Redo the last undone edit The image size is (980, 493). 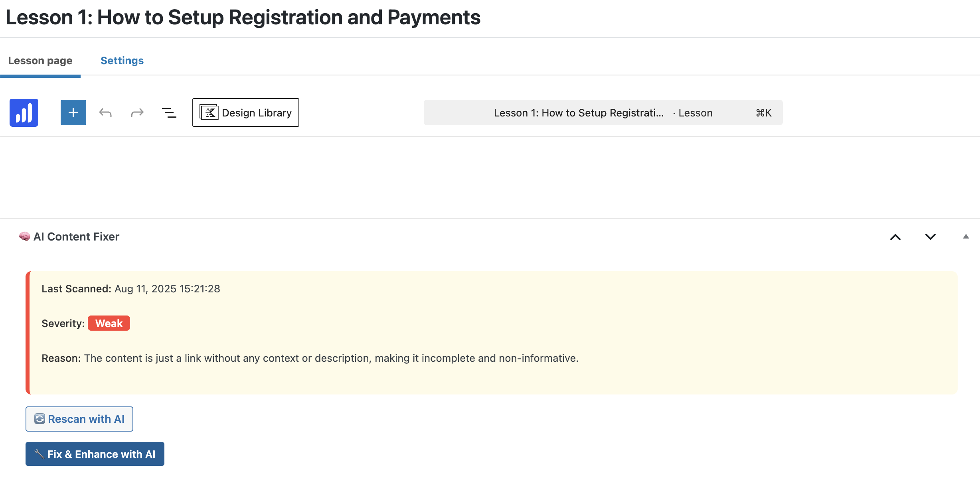(x=137, y=113)
